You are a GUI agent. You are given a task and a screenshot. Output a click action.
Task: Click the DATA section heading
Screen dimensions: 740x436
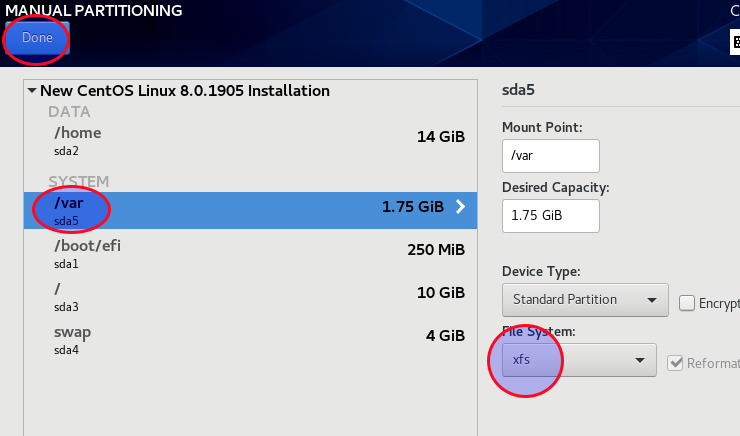click(x=69, y=112)
